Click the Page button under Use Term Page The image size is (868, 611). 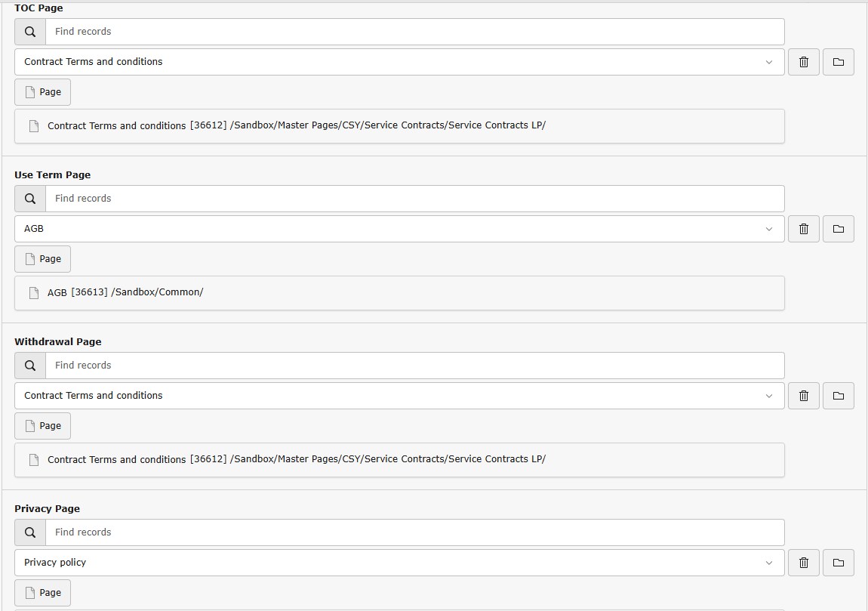pyautogui.click(x=43, y=259)
